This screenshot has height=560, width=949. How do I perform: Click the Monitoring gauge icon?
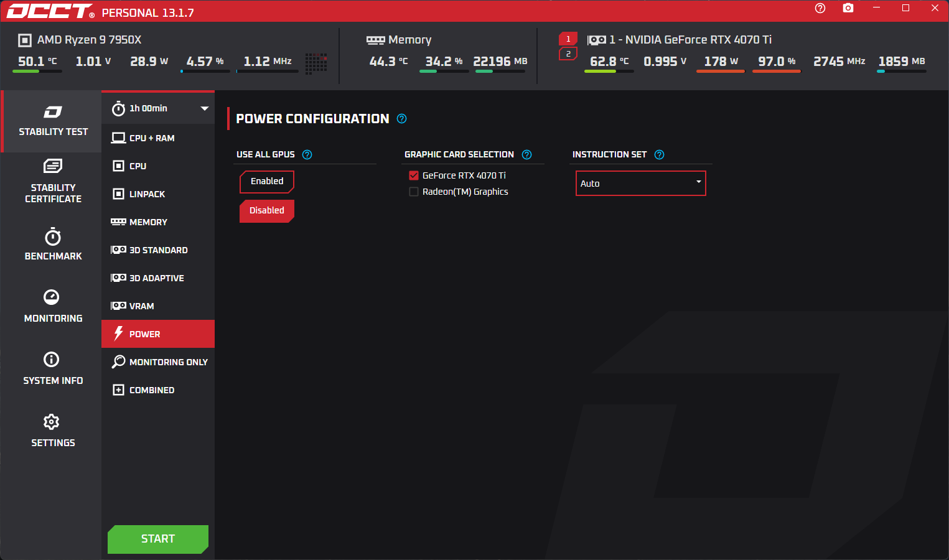tap(52, 297)
